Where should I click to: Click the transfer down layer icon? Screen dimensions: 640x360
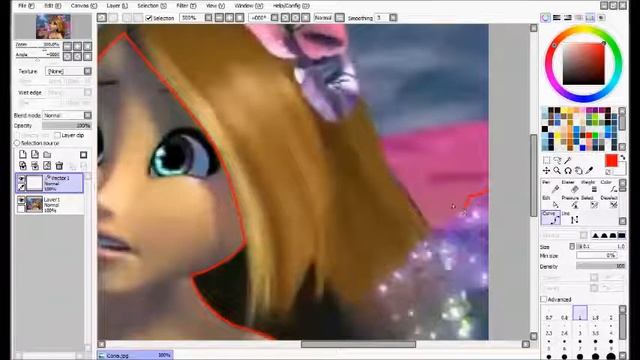(23, 165)
